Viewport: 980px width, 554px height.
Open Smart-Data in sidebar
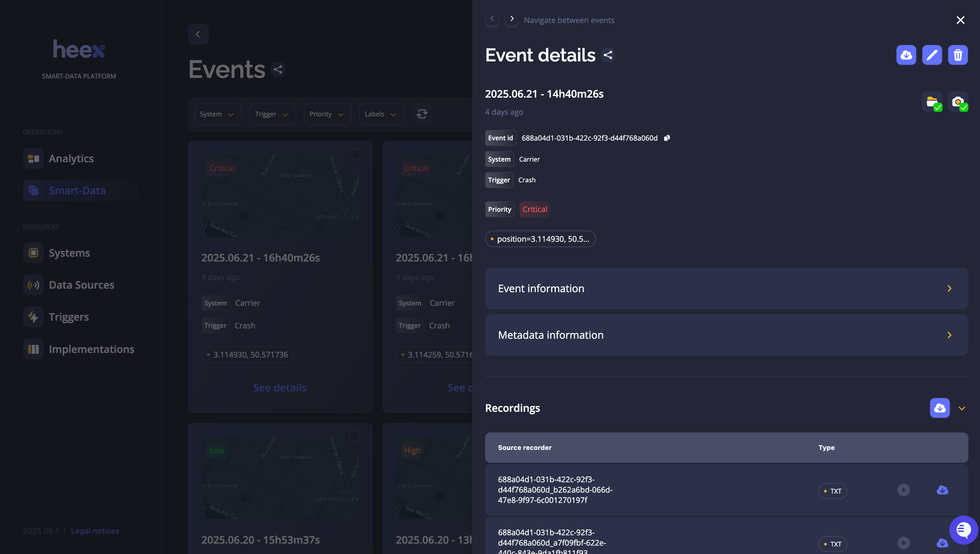[80, 190]
